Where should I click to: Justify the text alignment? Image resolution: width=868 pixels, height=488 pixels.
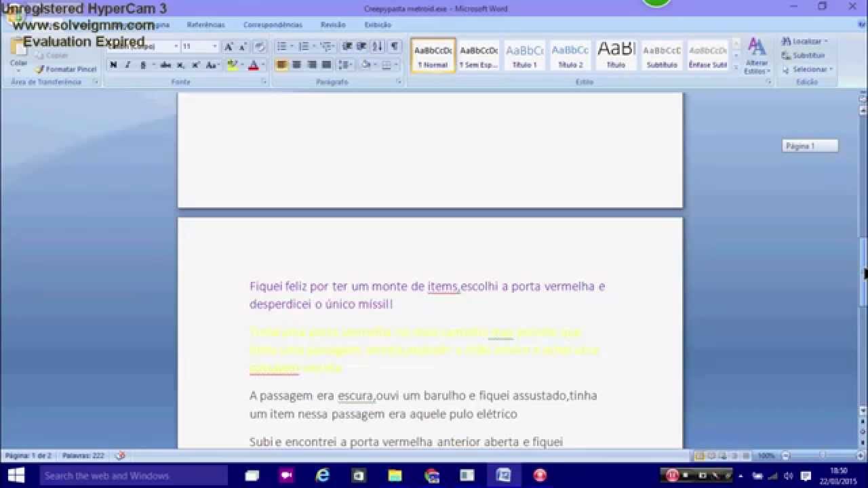[x=326, y=65]
